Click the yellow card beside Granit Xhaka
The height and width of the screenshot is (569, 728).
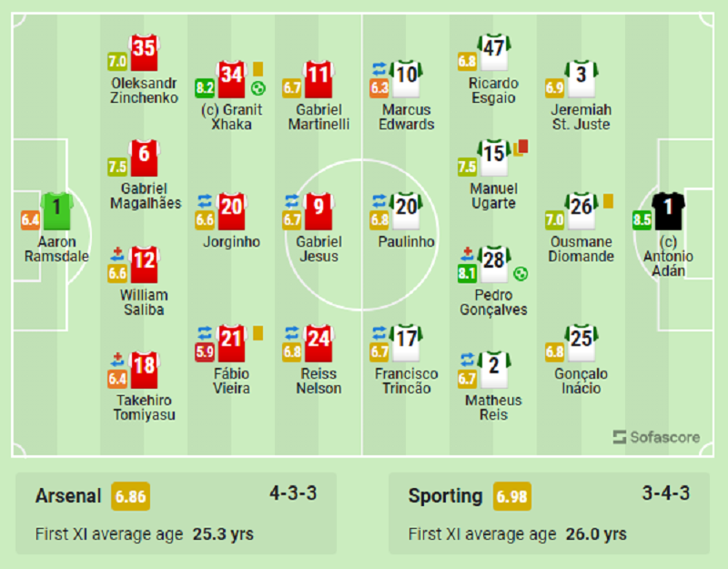[258, 68]
